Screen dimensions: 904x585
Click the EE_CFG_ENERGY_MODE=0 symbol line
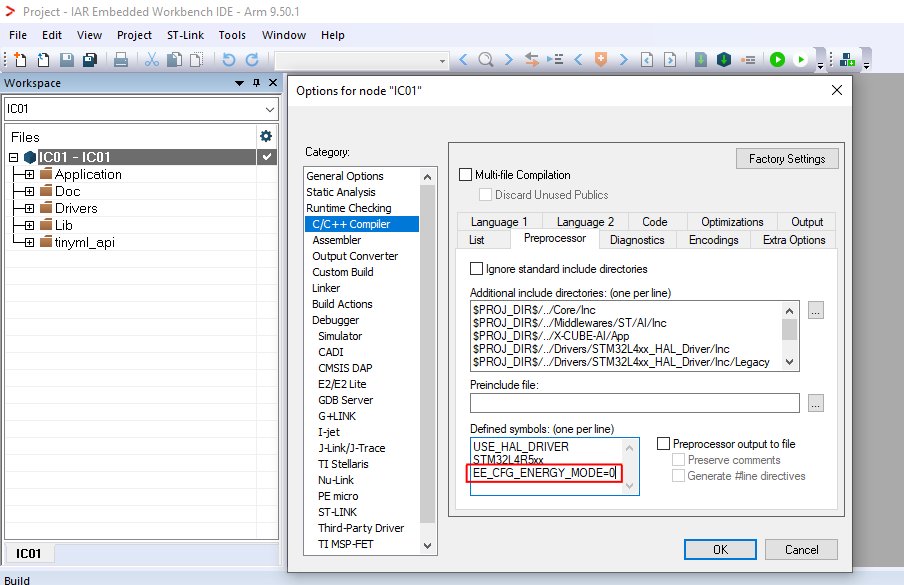click(544, 473)
